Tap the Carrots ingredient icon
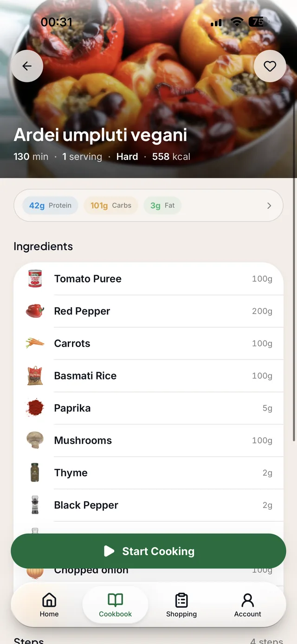 pyautogui.click(x=35, y=343)
